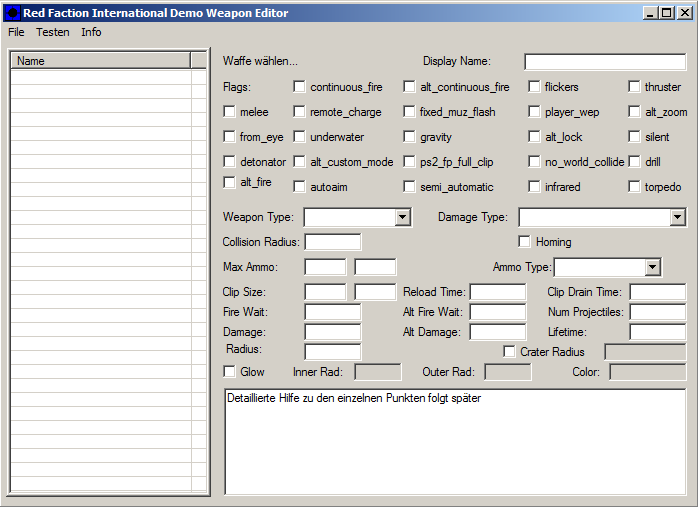
Task: Click the app icon in title bar
Action: (x=13, y=13)
